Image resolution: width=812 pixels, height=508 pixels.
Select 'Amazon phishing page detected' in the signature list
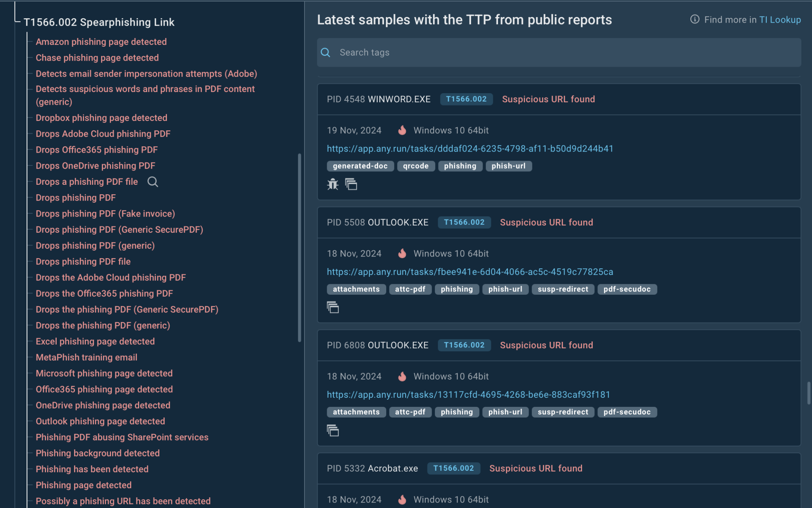coord(101,42)
